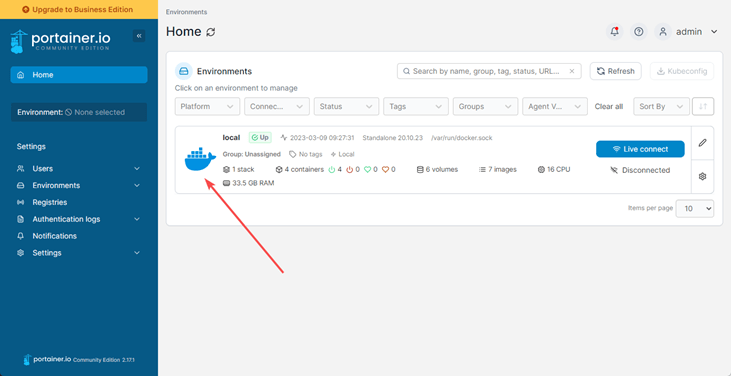Image resolution: width=731 pixels, height=376 pixels.
Task: Click the running containers power icon
Action: coord(332,170)
